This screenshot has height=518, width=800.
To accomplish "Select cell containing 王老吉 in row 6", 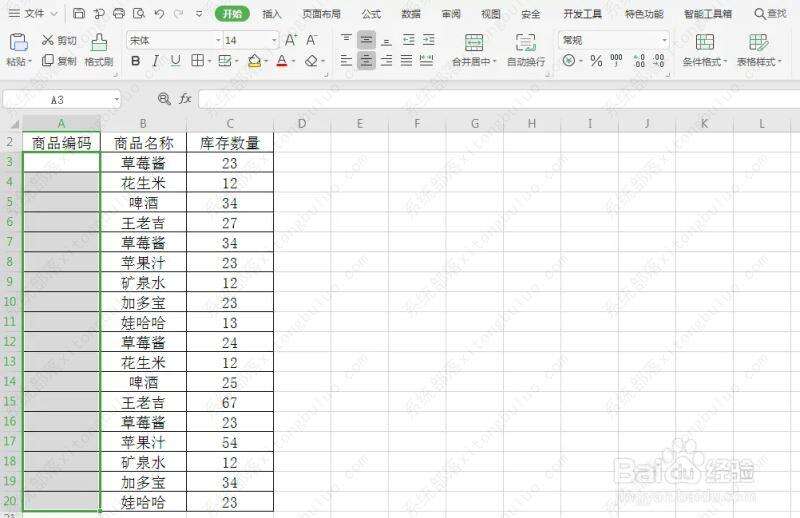I will 143,223.
